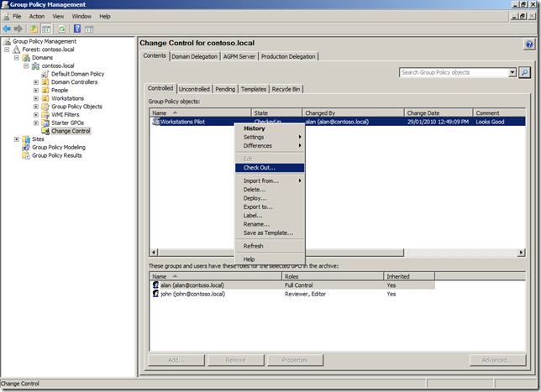Switch to the Pending tab
The width and height of the screenshot is (541, 392).
point(225,89)
